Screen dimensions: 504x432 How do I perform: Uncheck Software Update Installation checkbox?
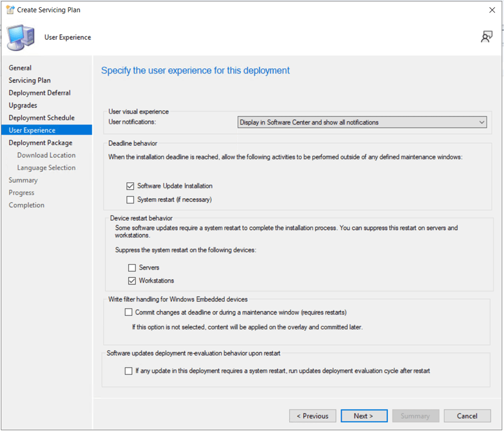coord(130,186)
